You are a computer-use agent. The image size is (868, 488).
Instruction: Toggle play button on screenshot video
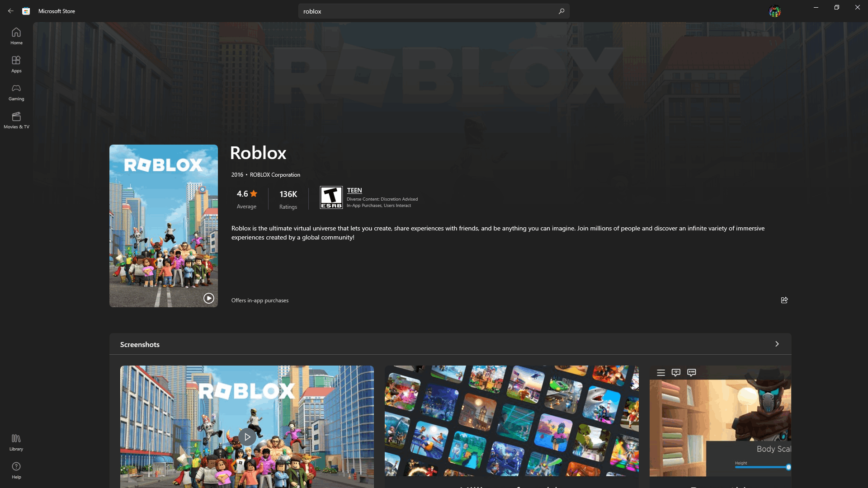click(x=247, y=437)
